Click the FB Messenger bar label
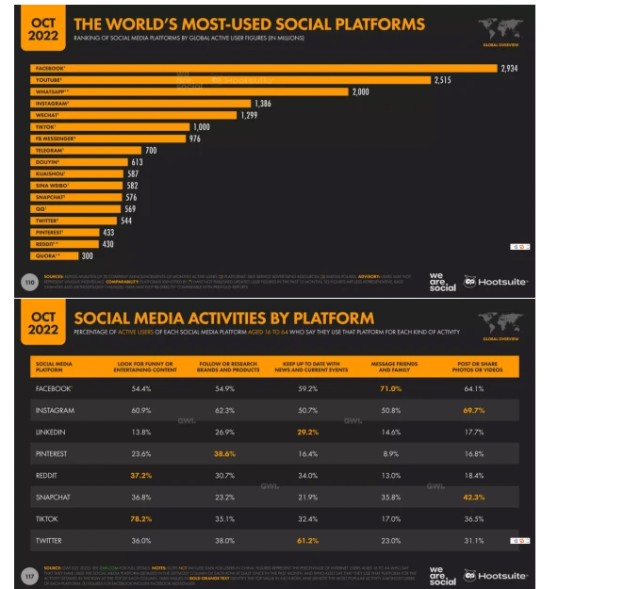 pyautogui.click(x=55, y=139)
